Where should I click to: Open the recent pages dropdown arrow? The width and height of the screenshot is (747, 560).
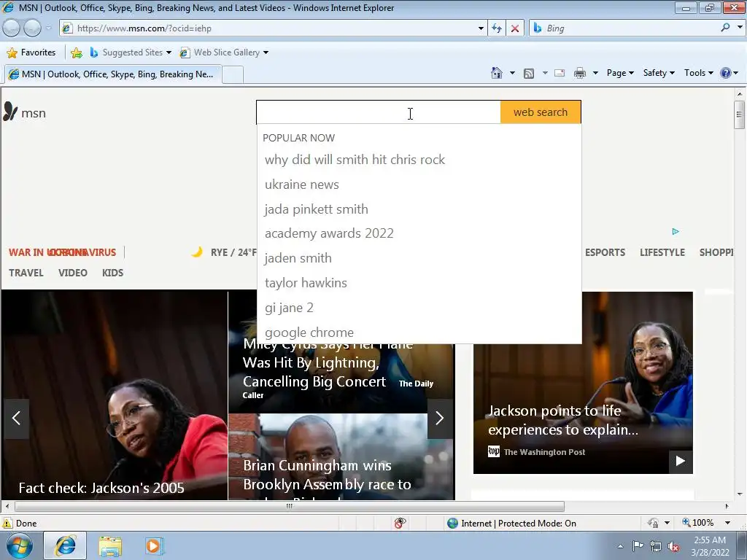tap(49, 28)
